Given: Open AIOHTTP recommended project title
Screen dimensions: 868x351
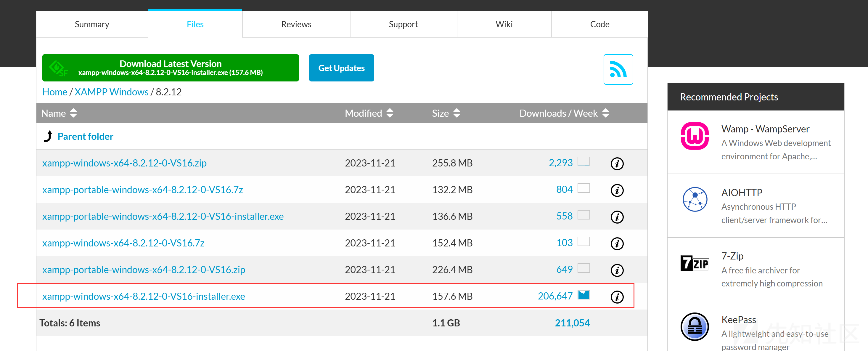Looking at the screenshot, I should (742, 193).
